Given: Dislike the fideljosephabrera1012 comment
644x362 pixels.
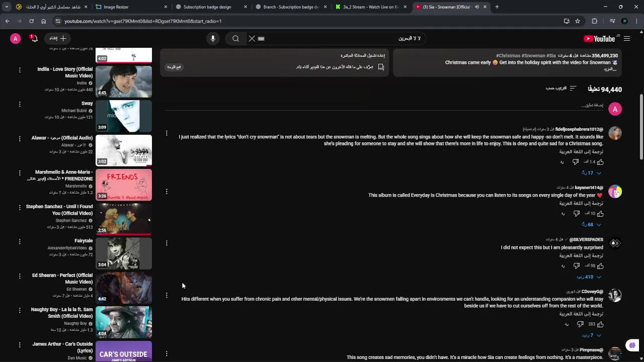Looking at the screenshot, I should [576, 162].
